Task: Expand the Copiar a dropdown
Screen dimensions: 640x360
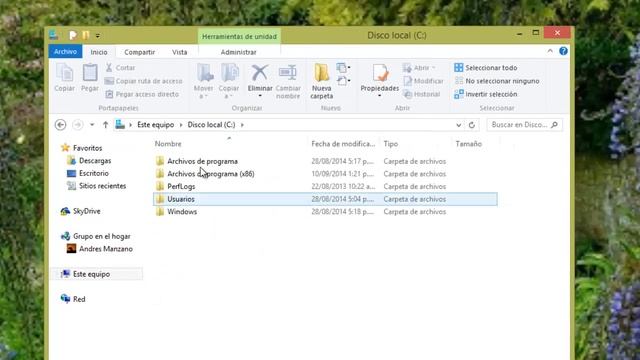Action: (x=229, y=96)
